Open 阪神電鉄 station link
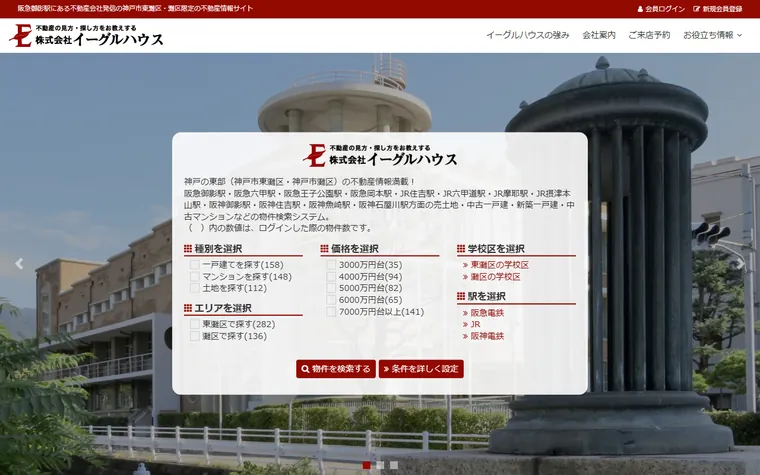The width and height of the screenshot is (760, 475). click(487, 336)
